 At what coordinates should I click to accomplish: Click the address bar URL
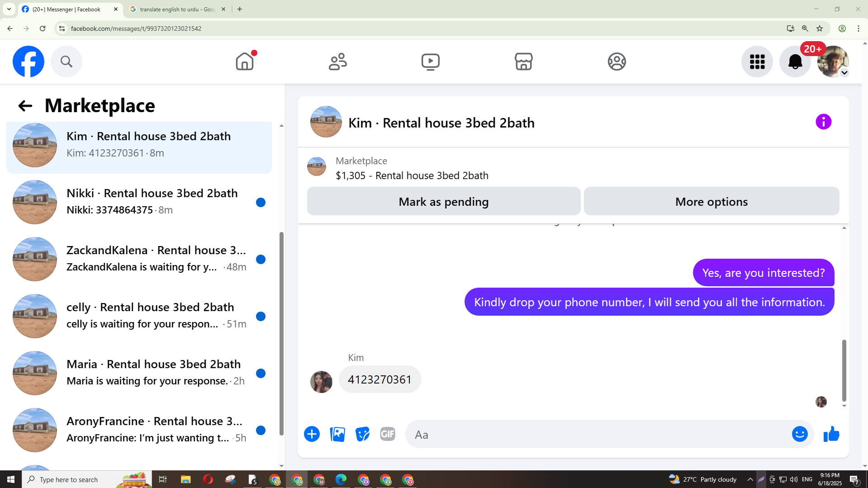pyautogui.click(x=136, y=28)
